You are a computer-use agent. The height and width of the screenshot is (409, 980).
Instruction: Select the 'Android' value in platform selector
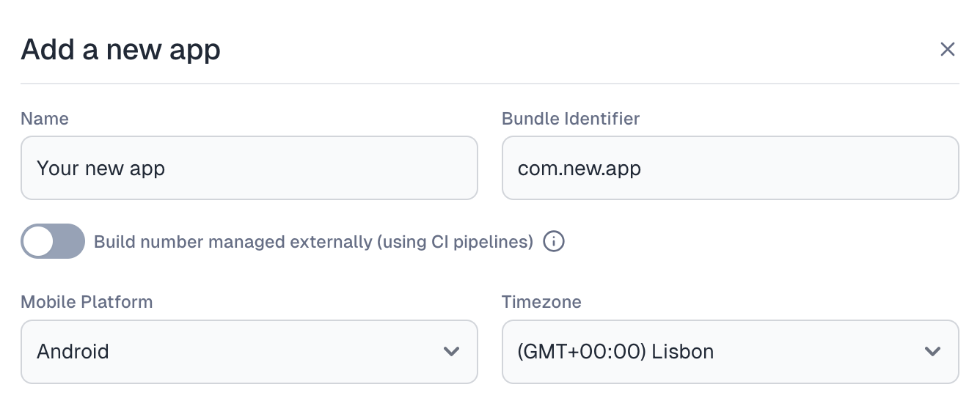73,352
